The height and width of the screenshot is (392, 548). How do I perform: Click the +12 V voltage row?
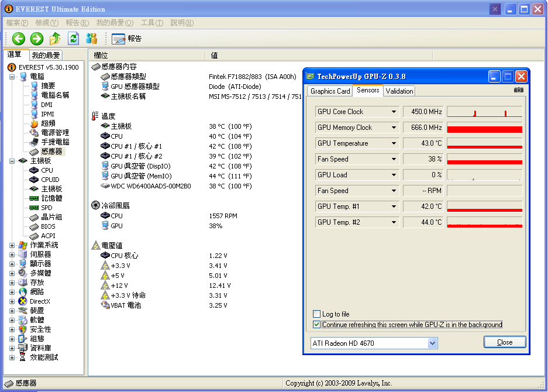[x=166, y=286]
